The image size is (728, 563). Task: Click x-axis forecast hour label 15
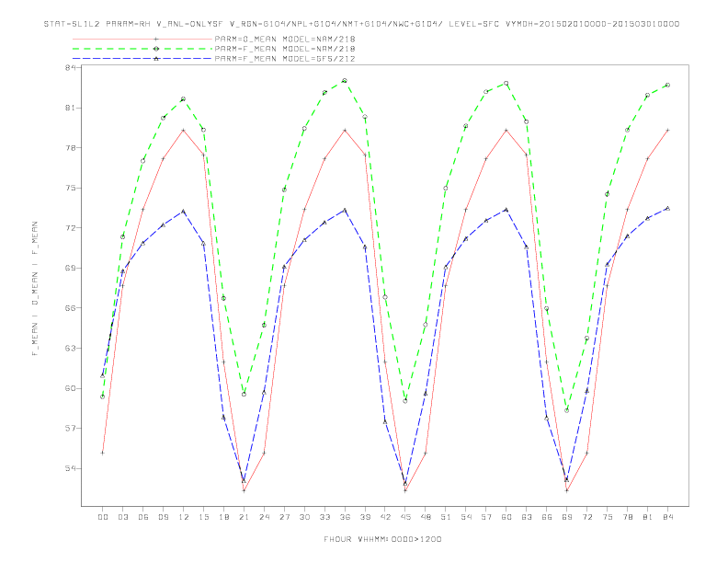pyautogui.click(x=203, y=517)
